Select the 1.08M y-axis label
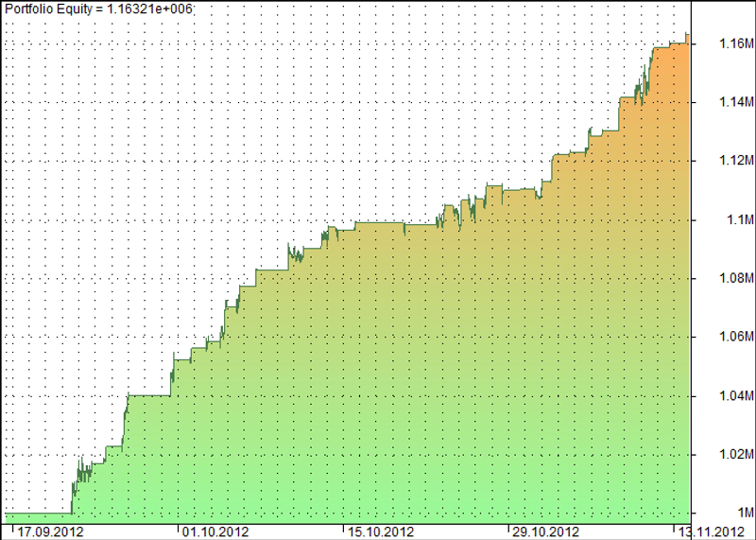 pyautogui.click(x=736, y=278)
